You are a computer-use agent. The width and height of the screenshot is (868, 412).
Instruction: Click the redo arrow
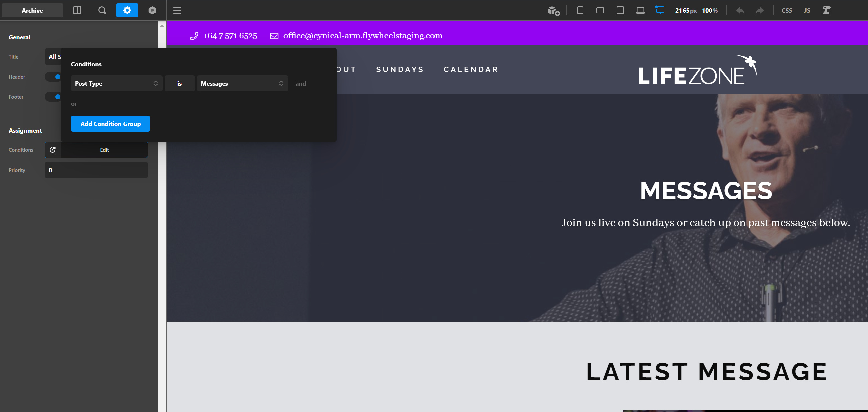[760, 10]
